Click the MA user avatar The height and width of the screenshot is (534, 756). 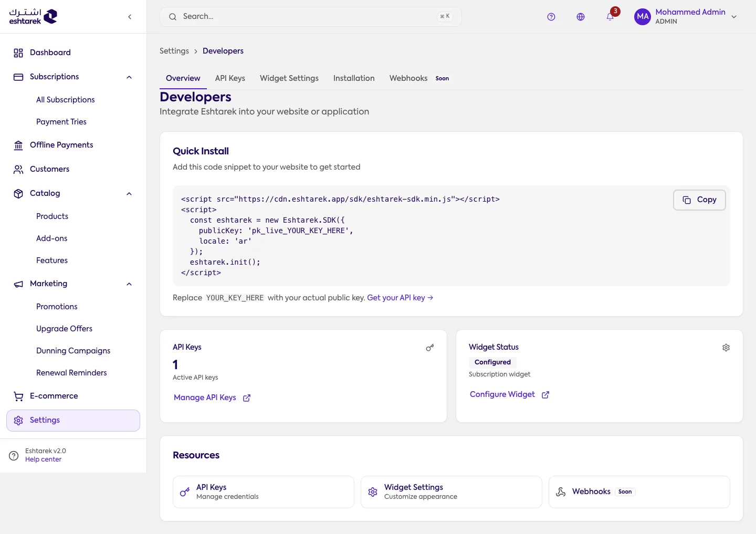643,17
